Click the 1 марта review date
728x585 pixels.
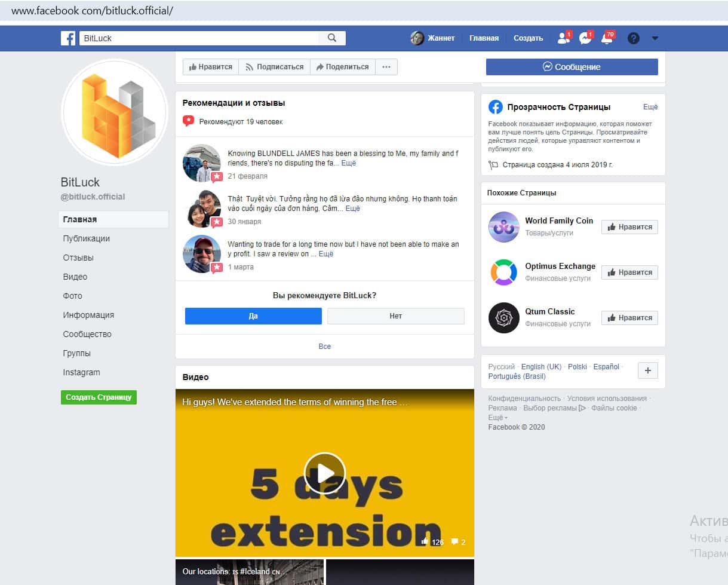pyautogui.click(x=241, y=267)
